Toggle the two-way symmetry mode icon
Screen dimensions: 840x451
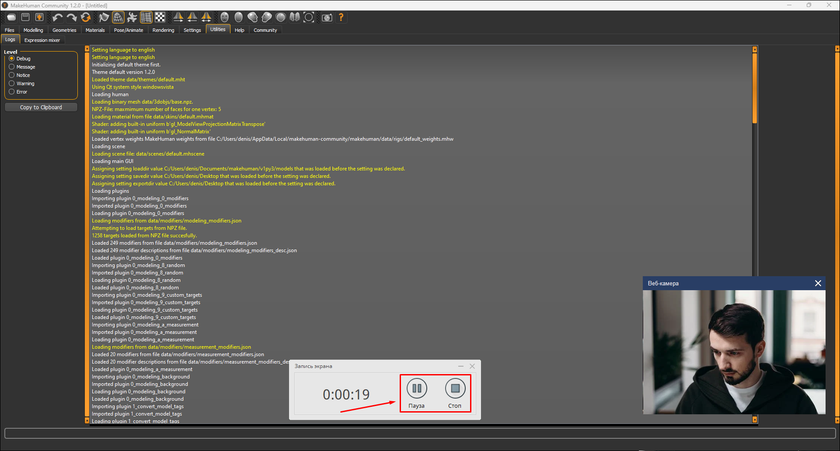pos(206,18)
